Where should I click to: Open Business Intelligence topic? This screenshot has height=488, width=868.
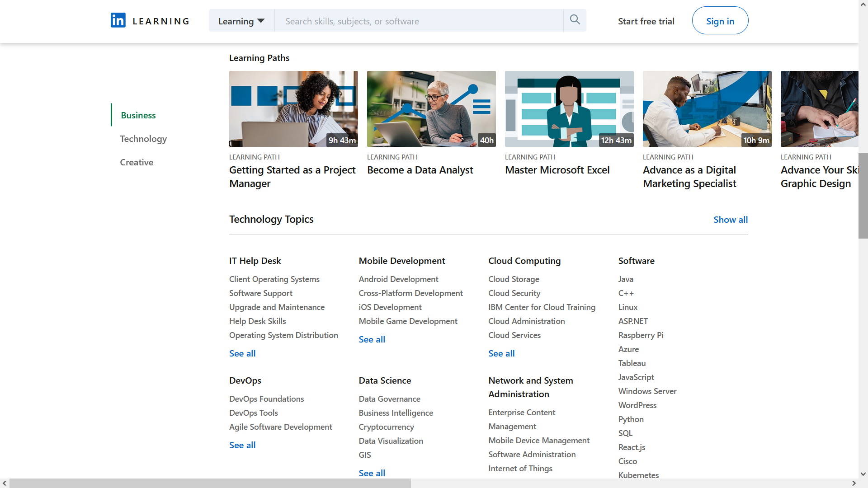coord(396,413)
